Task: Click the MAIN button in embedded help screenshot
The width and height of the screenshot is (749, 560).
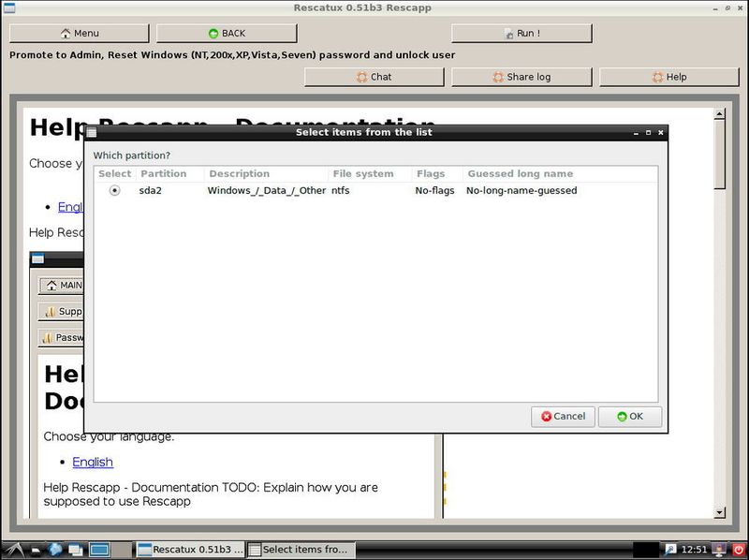Action: pyautogui.click(x=61, y=286)
